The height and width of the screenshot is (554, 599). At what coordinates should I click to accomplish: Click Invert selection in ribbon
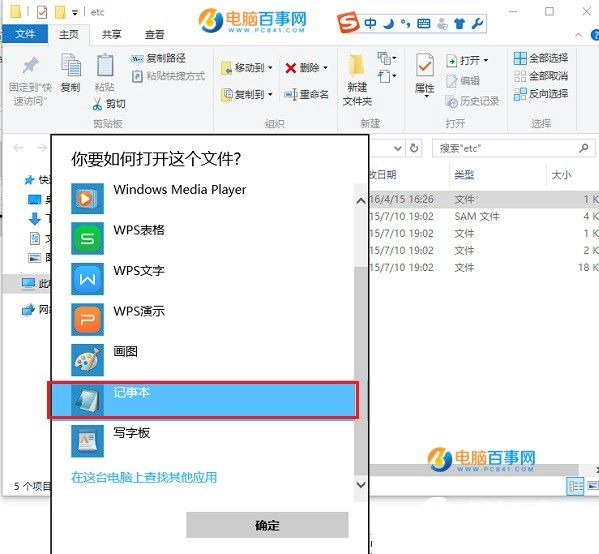pos(541,93)
